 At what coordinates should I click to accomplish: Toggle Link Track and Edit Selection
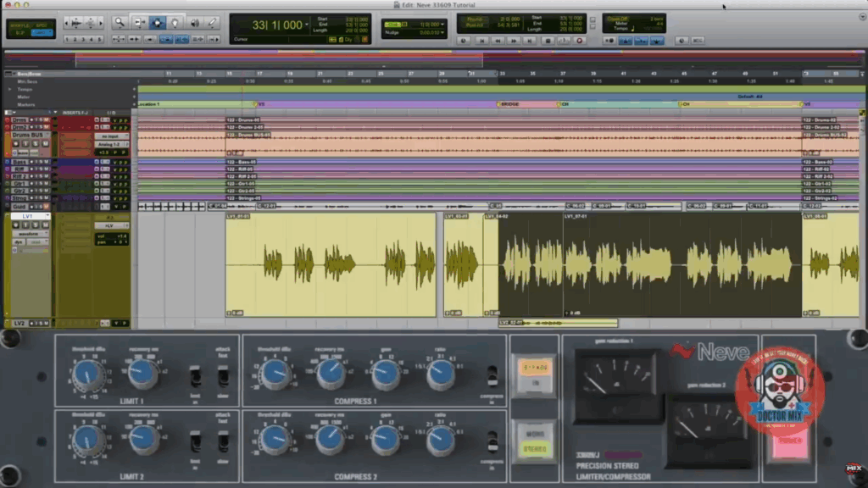pyautogui.click(x=198, y=39)
